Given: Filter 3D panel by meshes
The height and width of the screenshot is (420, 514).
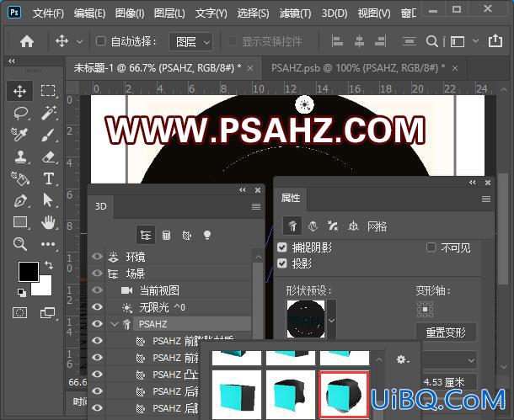Looking at the screenshot, I should click(x=166, y=235).
